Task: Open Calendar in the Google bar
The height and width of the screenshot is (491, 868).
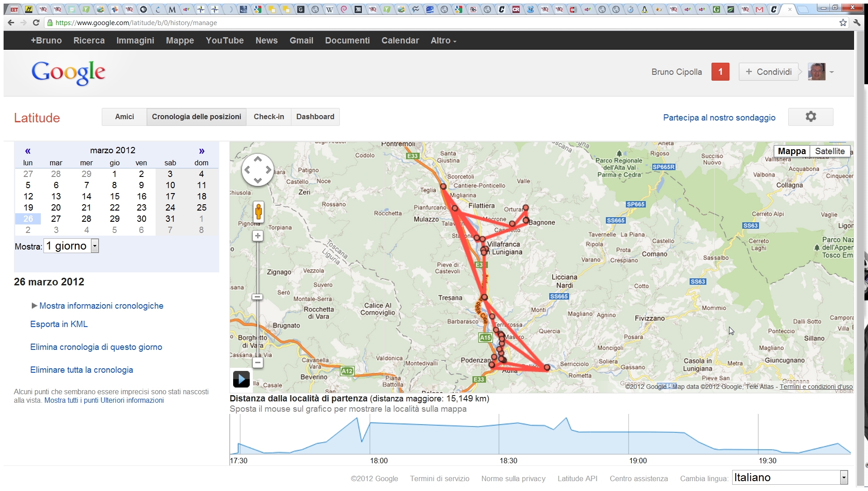Action: (400, 40)
